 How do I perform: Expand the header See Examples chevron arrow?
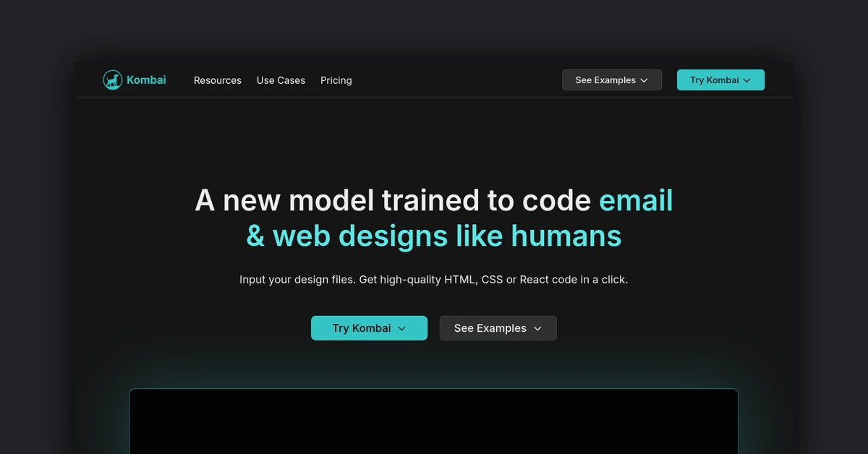(644, 80)
